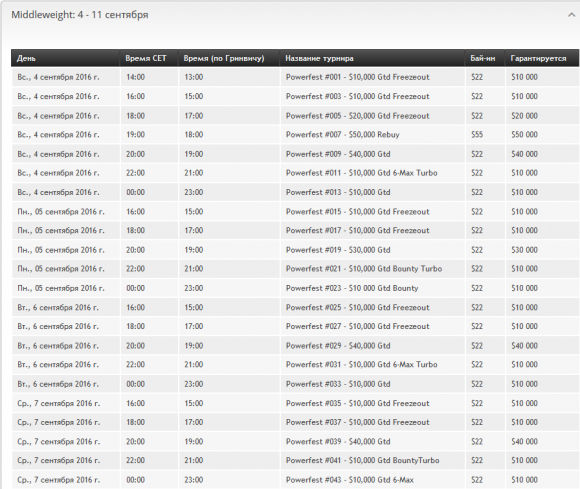Click the Middleweight: 4 - 11 сентября heading
Image resolution: width=580 pixels, height=489 pixels.
click(x=80, y=15)
